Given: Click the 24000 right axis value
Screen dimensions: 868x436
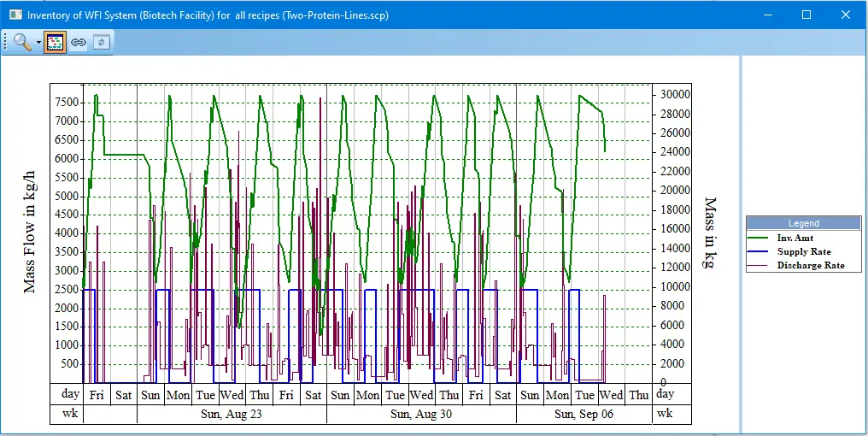Looking at the screenshot, I should click(x=674, y=152).
